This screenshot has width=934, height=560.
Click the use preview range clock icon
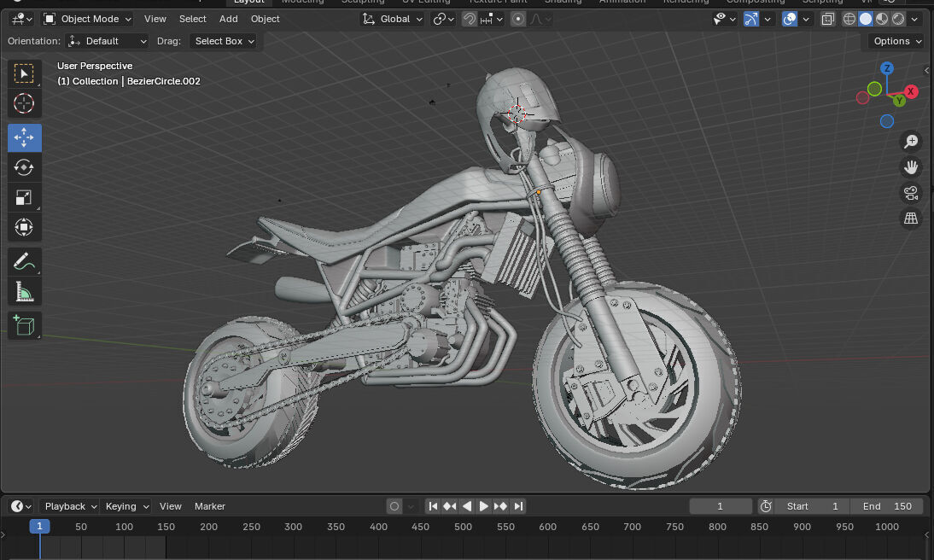point(766,506)
